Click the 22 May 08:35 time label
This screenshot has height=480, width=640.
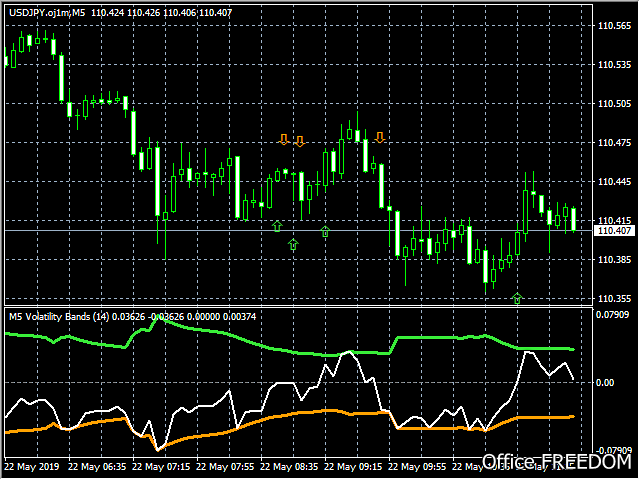tap(289, 467)
